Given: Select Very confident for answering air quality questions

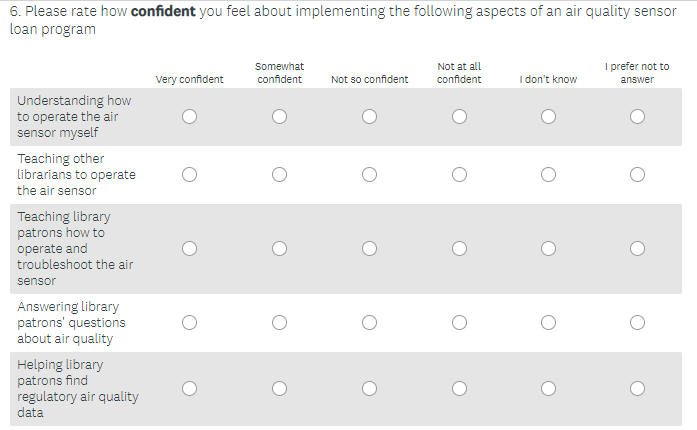Looking at the screenshot, I should [x=189, y=322].
